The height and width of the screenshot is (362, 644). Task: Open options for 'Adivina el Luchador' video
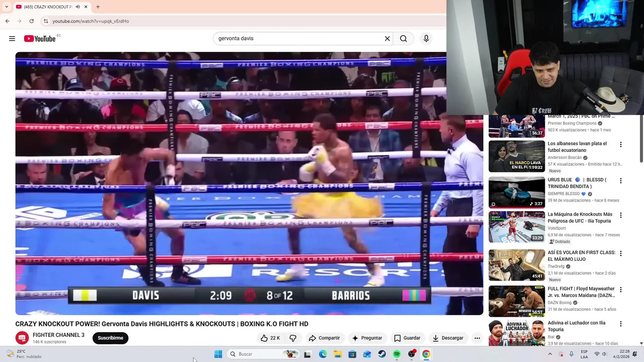point(620,324)
